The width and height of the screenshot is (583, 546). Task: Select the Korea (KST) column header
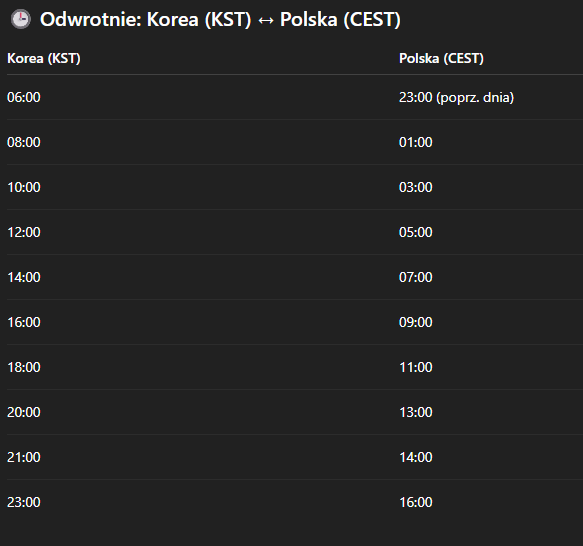pos(44,58)
